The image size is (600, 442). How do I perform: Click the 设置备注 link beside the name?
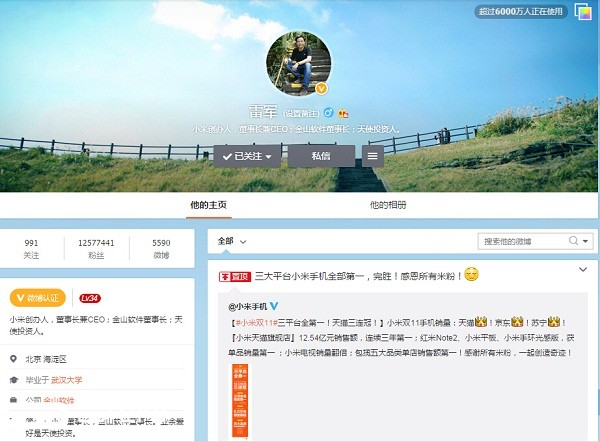(301, 114)
